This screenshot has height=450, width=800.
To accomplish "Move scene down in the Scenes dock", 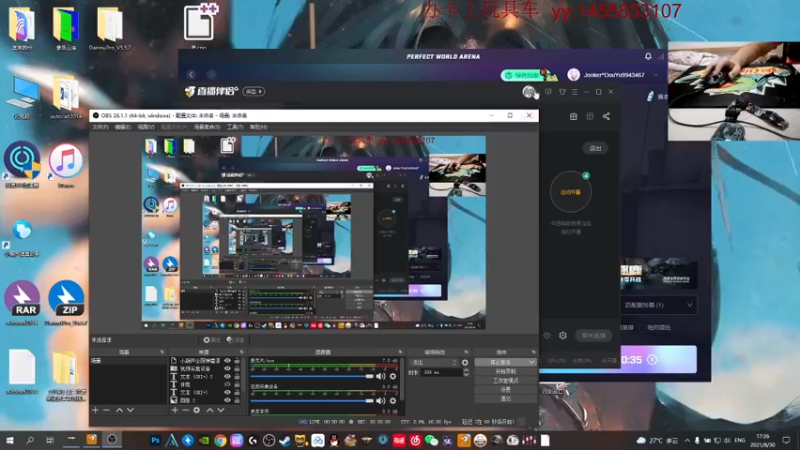I will [x=131, y=410].
